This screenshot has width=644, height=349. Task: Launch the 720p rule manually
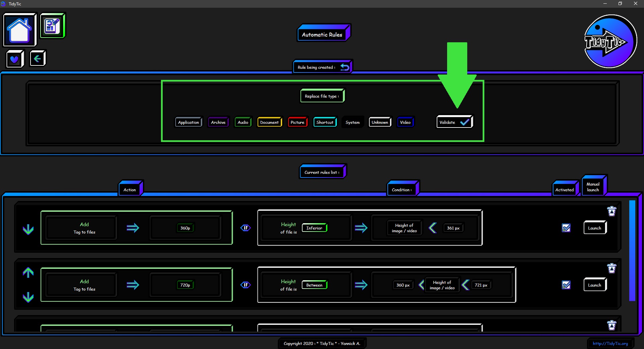coord(595,285)
